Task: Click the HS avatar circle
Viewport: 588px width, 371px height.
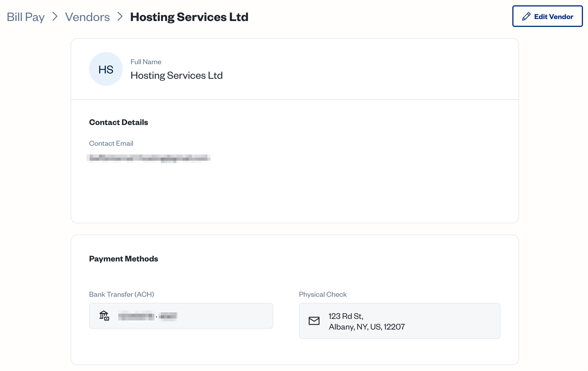Action: [106, 69]
